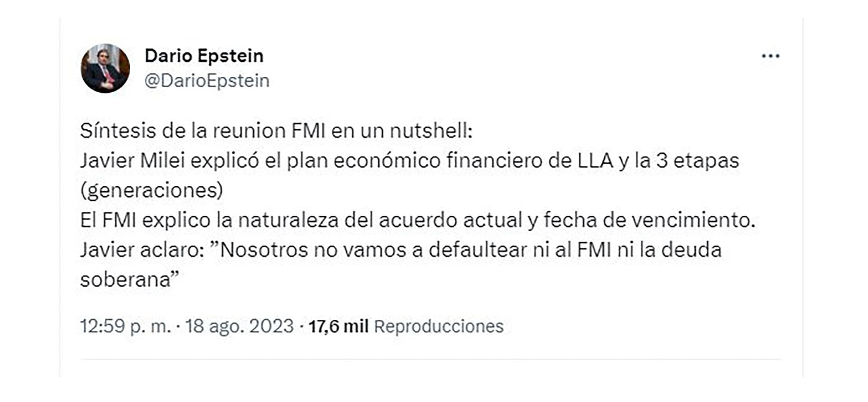This screenshot has height=402, width=868.
Task: Open the three-dot more options menu
Action: [770, 56]
